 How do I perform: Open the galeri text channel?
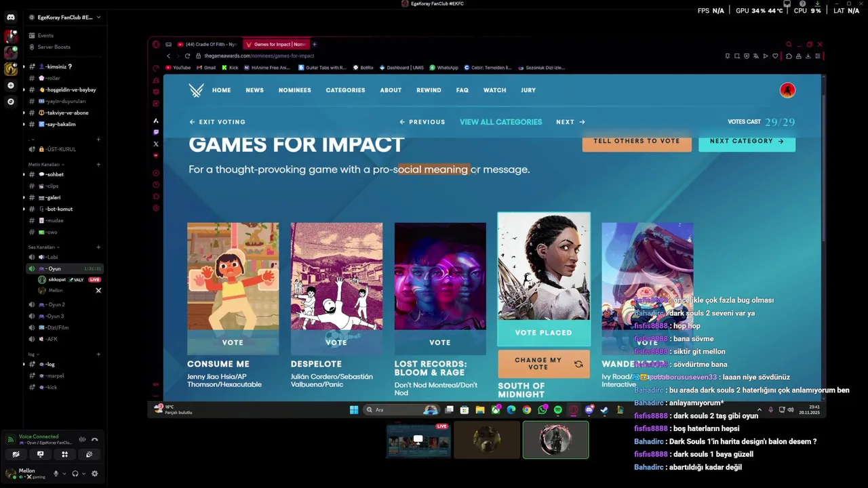point(64,197)
